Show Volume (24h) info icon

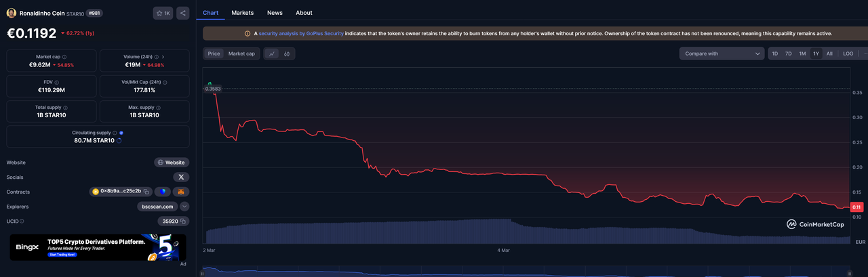156,57
